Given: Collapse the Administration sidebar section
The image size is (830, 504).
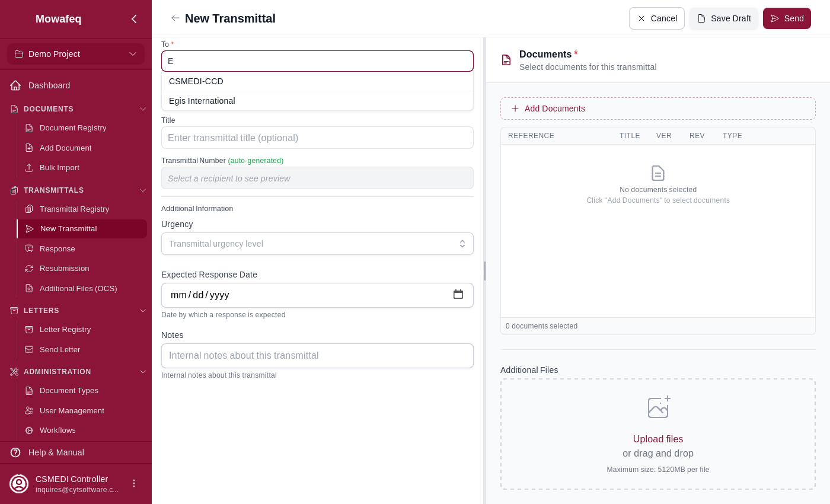Looking at the screenshot, I should pos(142,372).
